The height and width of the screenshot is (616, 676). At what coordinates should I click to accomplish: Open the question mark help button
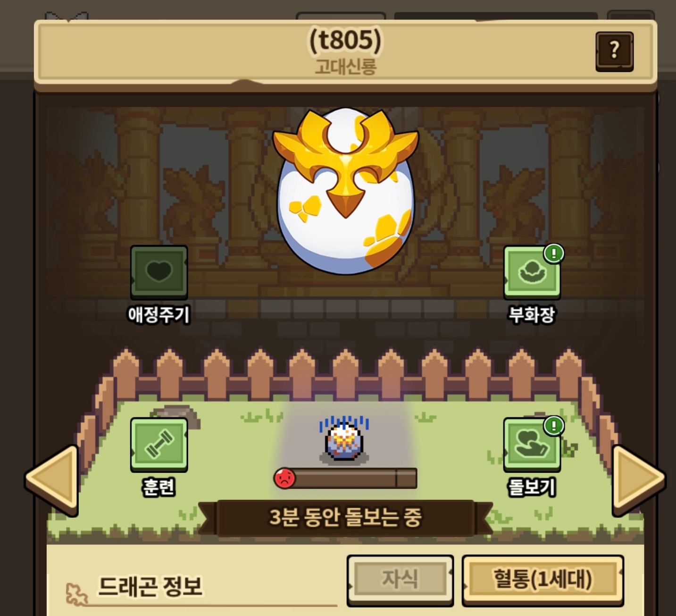point(614,51)
